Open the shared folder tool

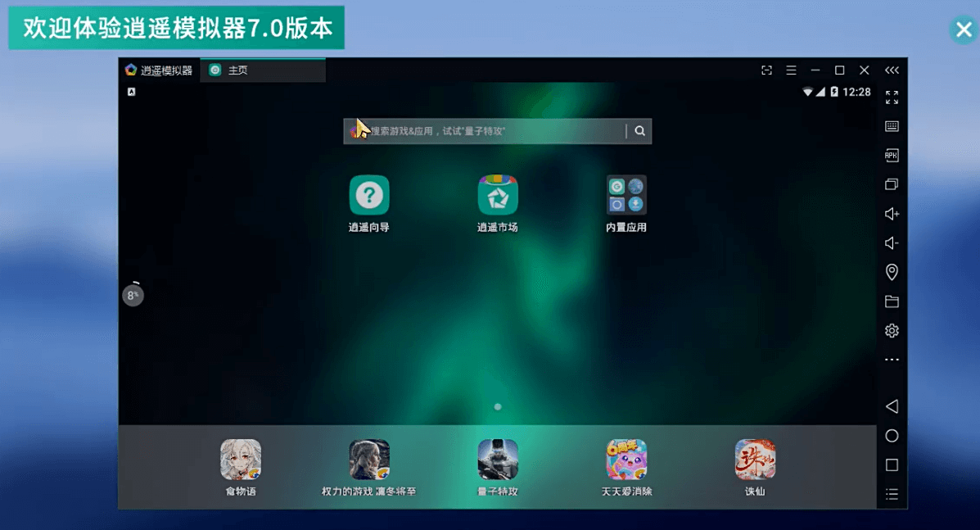pyautogui.click(x=892, y=301)
